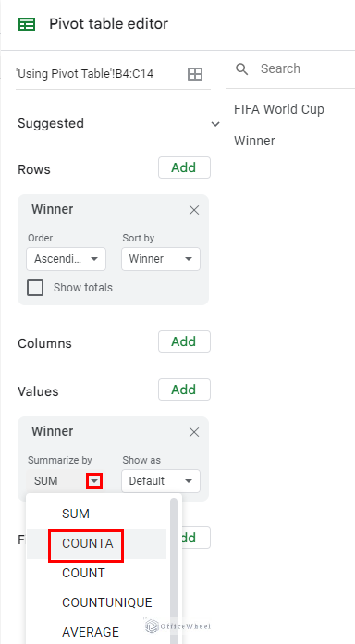Select COUNTUNIQUE from the summarize list
Screen dimensions: 355x644
click(x=107, y=602)
